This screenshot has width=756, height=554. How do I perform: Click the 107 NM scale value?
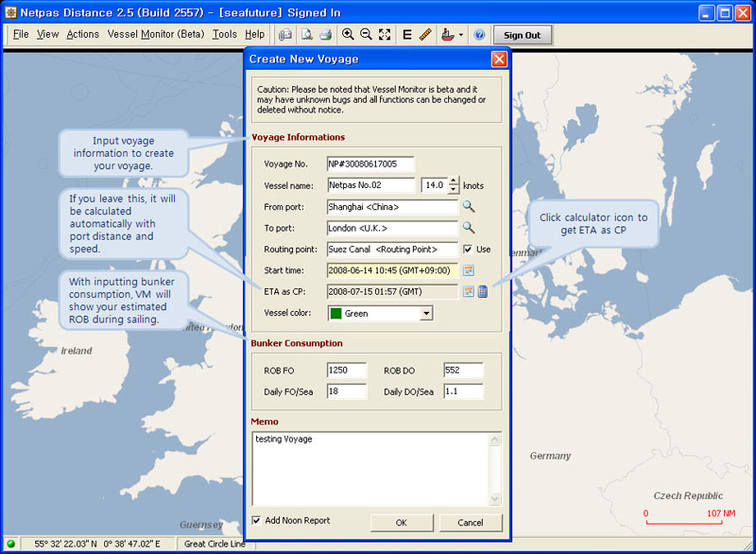721,513
